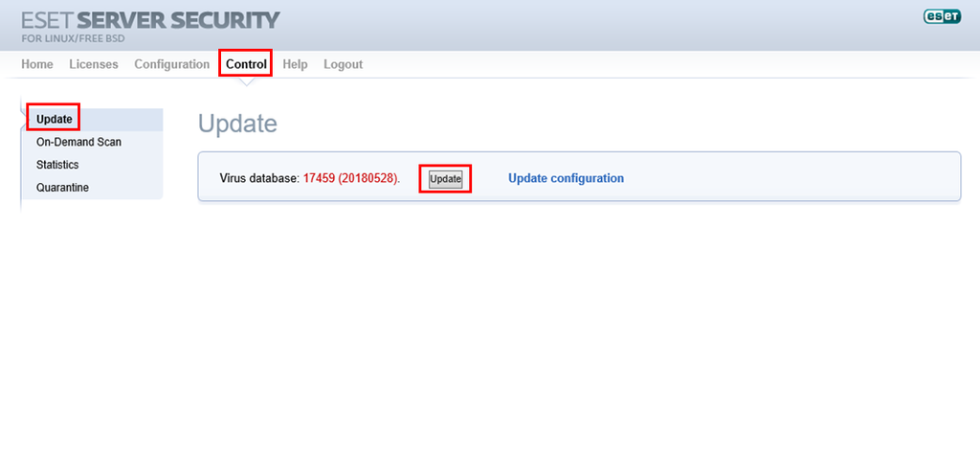Select the Control tab
The image size is (980, 453).
pyautogui.click(x=246, y=64)
